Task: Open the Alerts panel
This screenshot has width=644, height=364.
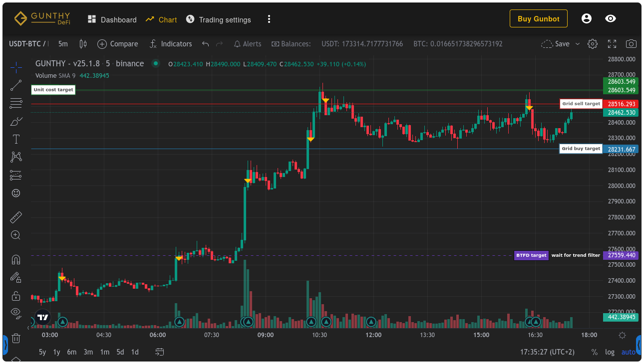Action: coord(248,44)
